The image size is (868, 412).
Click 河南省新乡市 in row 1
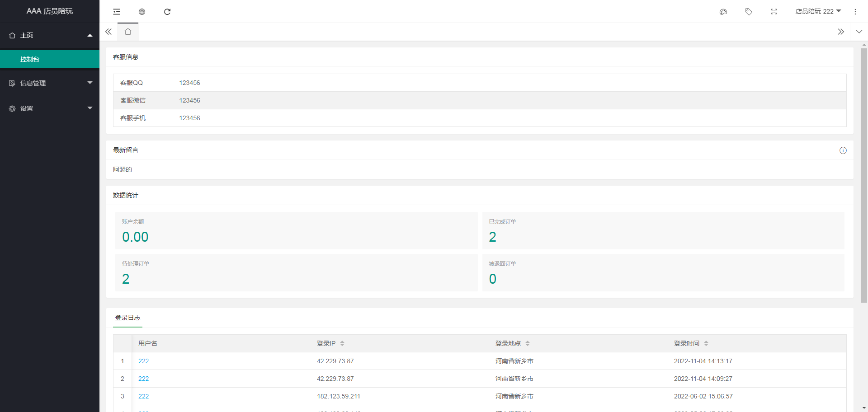click(514, 361)
